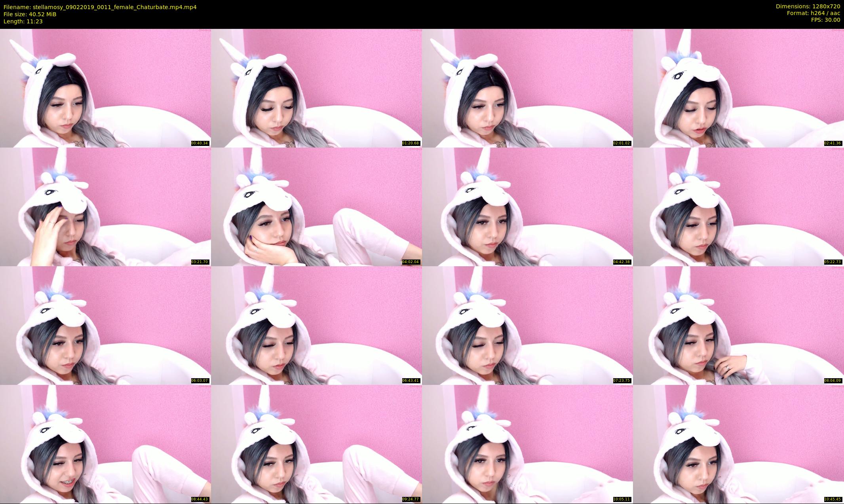The image size is (844, 504).
Task: Select the thumbnail at timestamp 04:02.04
Action: pos(316,207)
